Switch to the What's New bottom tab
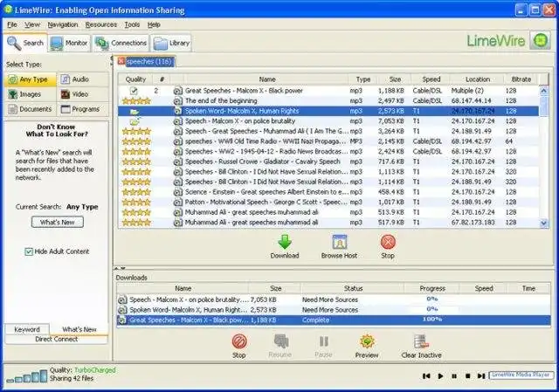 click(x=79, y=329)
